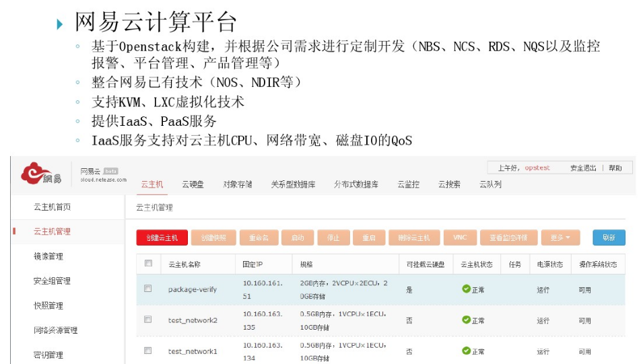Click the 规格 column header

coord(306,264)
